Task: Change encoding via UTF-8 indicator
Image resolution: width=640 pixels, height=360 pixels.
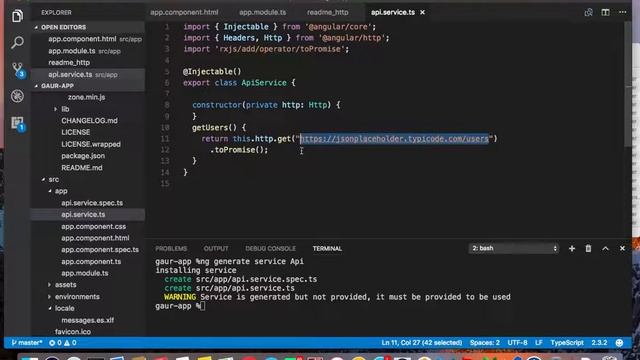Action: 517,343
